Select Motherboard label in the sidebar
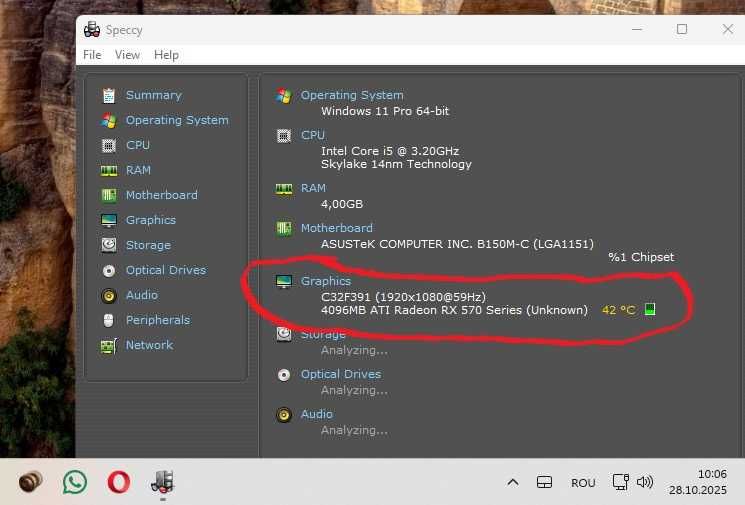745x505 pixels. (x=162, y=195)
